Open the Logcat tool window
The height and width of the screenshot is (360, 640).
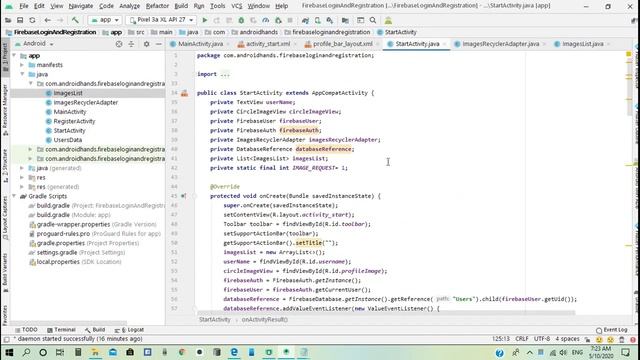(x=129, y=330)
